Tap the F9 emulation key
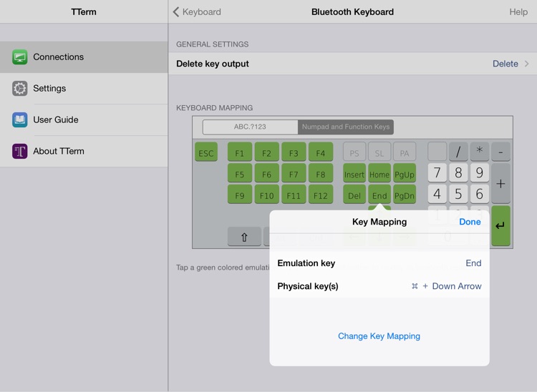The width and height of the screenshot is (537, 392). [x=240, y=195]
